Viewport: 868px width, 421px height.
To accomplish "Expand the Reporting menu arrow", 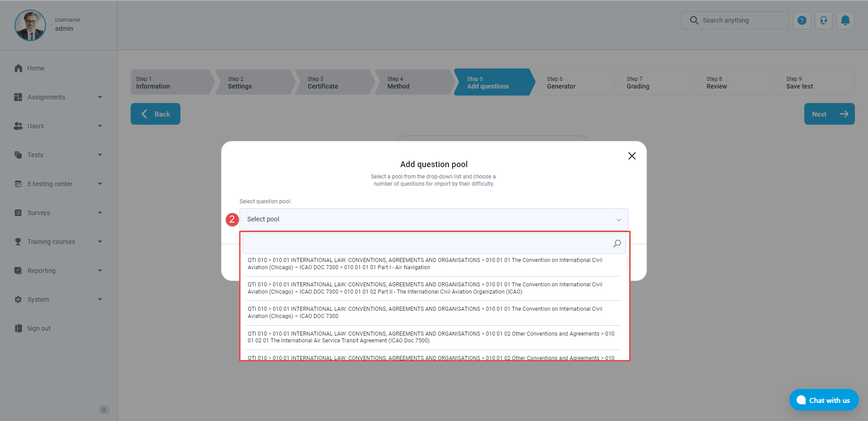I will [x=100, y=271].
